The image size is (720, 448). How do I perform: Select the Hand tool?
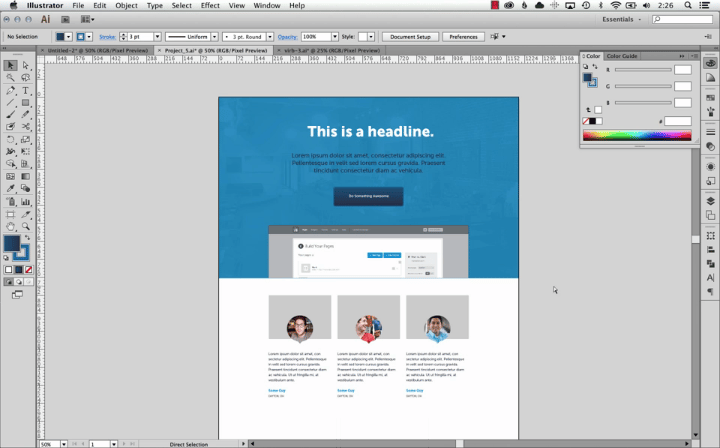click(10, 226)
